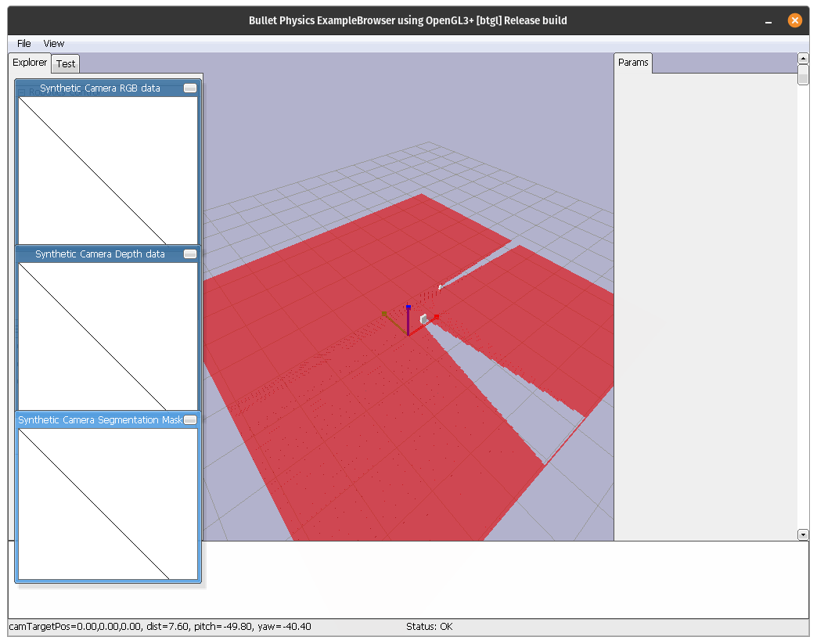This screenshot has width=817, height=644.
Task: Click the Params panel scrollbar thumb
Action: [803, 74]
